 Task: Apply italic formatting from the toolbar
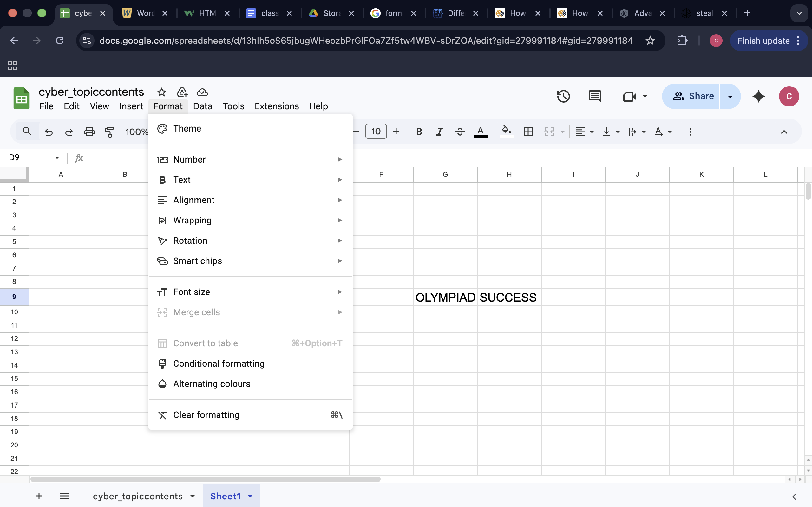coord(439,132)
